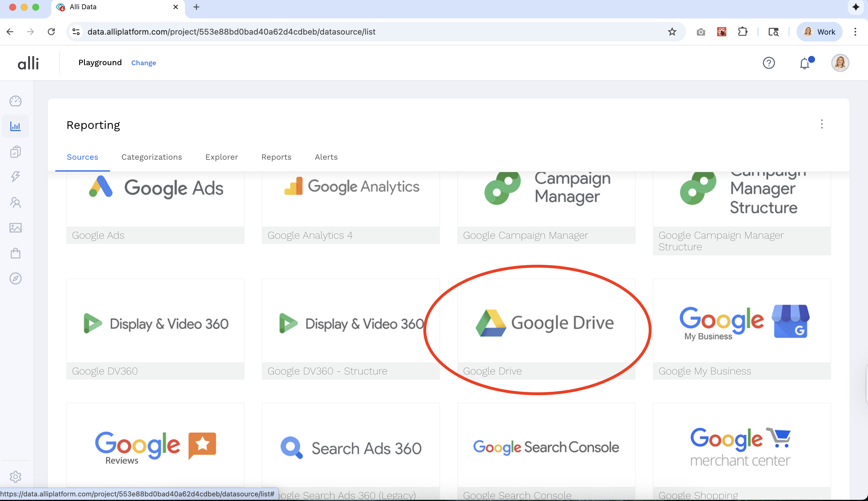Click the reporting bar chart sidebar icon
Screen dimensions: 868x501
[x=16, y=126]
